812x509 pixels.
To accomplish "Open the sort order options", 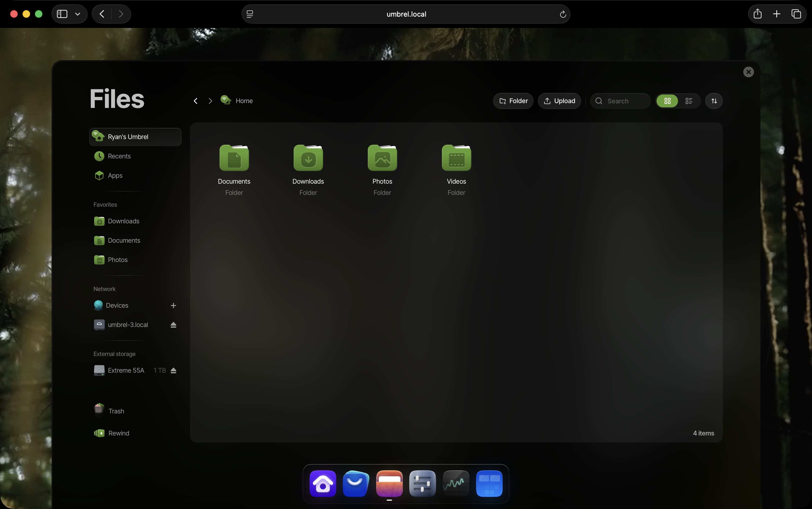I will (x=714, y=101).
